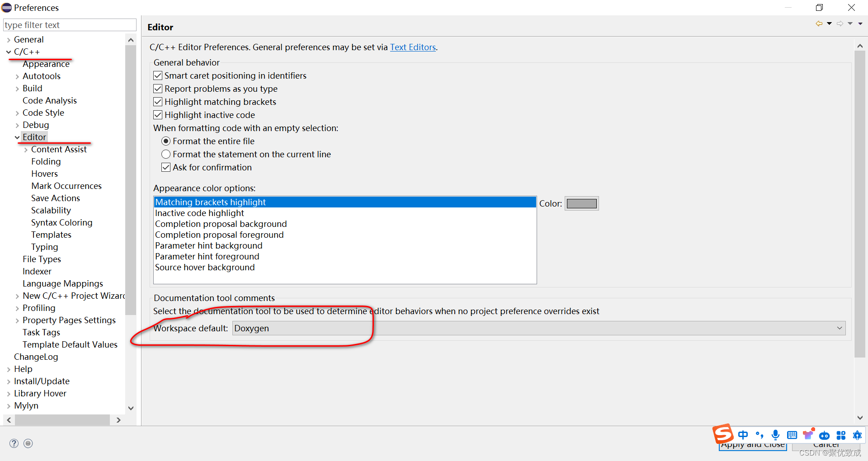Toggle Report problems as you type
The image size is (868, 461).
[158, 89]
